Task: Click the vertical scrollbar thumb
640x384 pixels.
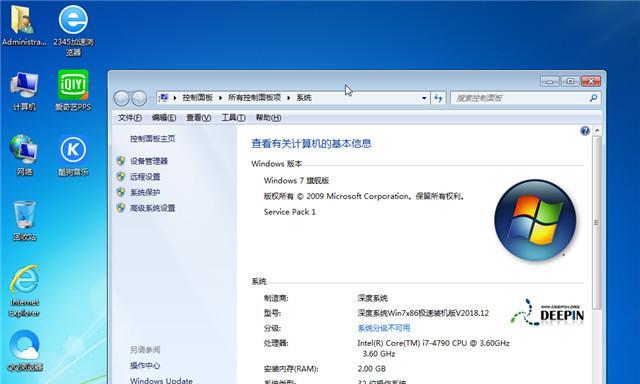Action: 596,222
